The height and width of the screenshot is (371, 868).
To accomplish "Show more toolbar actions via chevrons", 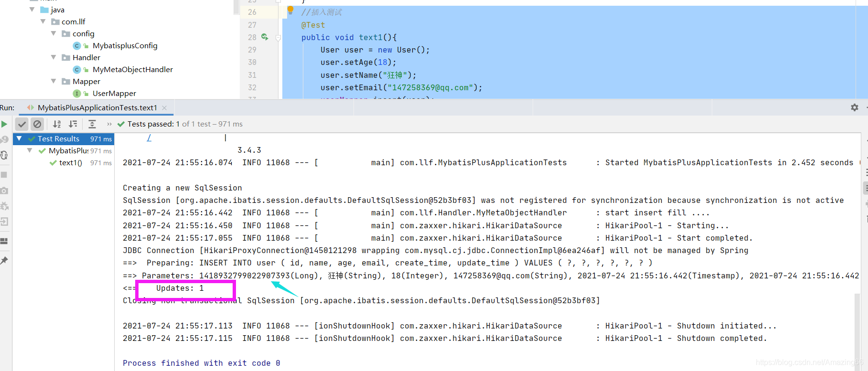I will click(x=109, y=124).
